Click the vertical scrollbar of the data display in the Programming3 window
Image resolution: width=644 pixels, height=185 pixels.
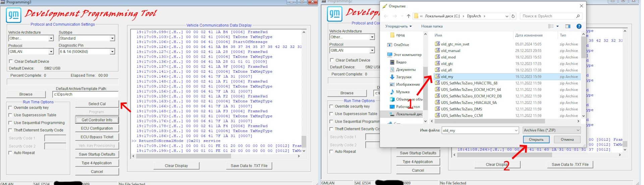tap(304, 91)
